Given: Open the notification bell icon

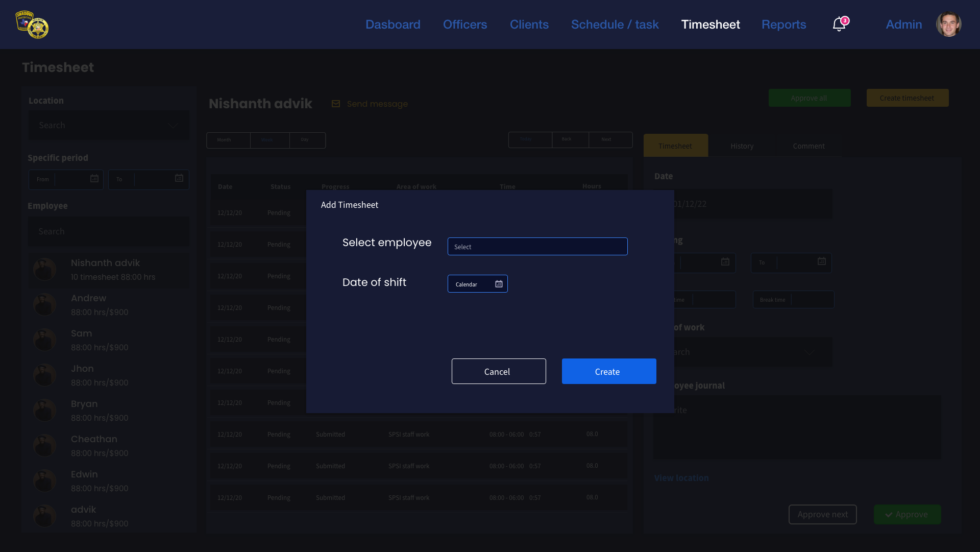Looking at the screenshot, I should (x=839, y=24).
